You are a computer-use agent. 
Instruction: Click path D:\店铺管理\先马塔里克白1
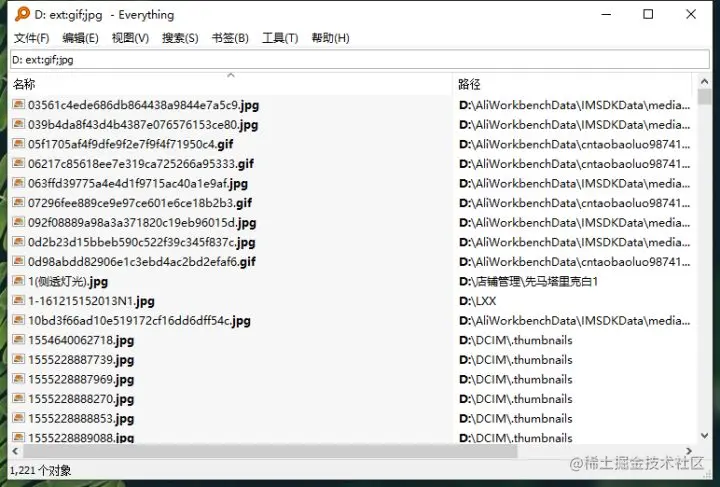pyautogui.click(x=529, y=281)
